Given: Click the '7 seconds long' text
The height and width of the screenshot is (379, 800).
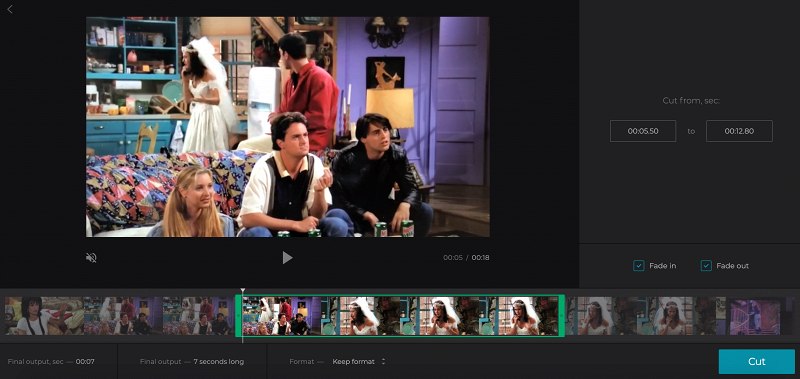Looking at the screenshot, I should click(x=218, y=362).
